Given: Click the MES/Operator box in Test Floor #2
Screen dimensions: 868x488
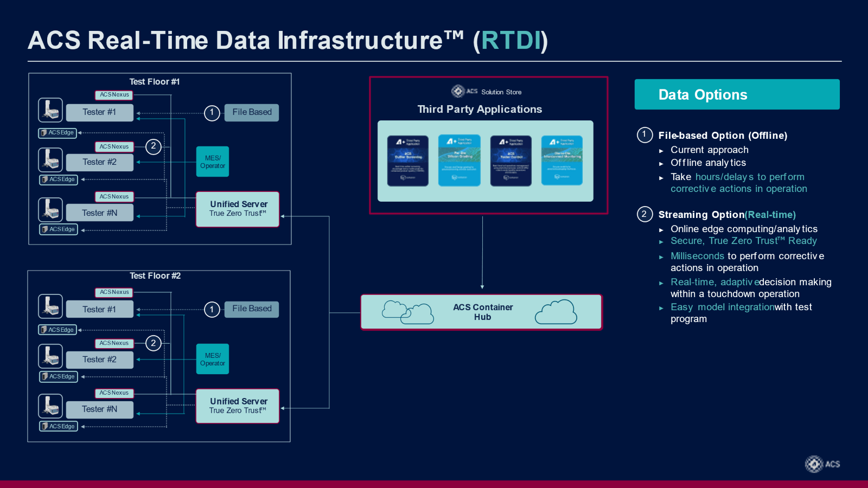Looking at the screenshot, I should (212, 359).
